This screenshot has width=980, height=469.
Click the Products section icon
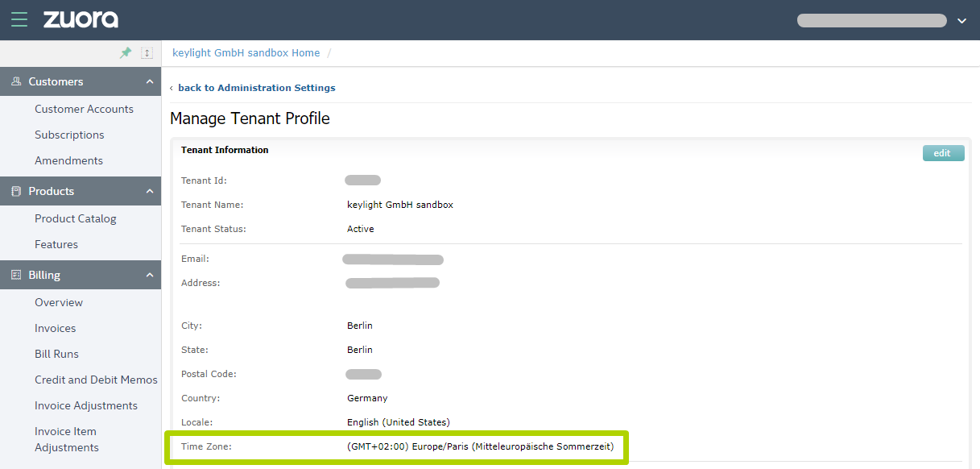[16, 191]
